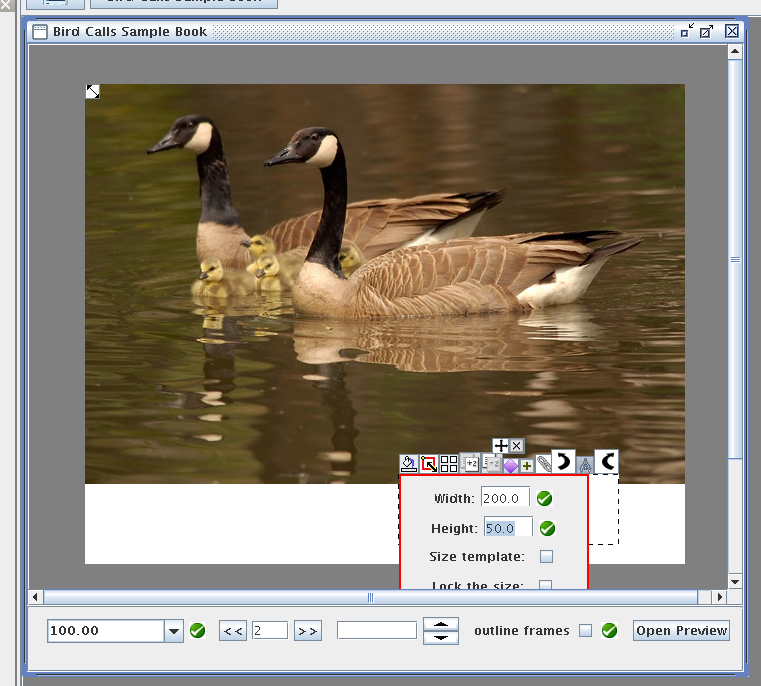Click the horizontal scrollbar left arrow
This screenshot has height=686, width=761.
coord(35,597)
